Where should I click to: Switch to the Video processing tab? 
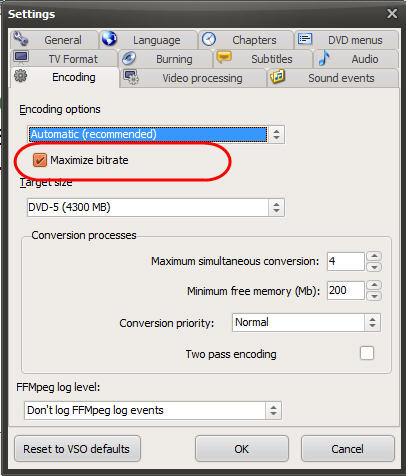[x=193, y=78]
